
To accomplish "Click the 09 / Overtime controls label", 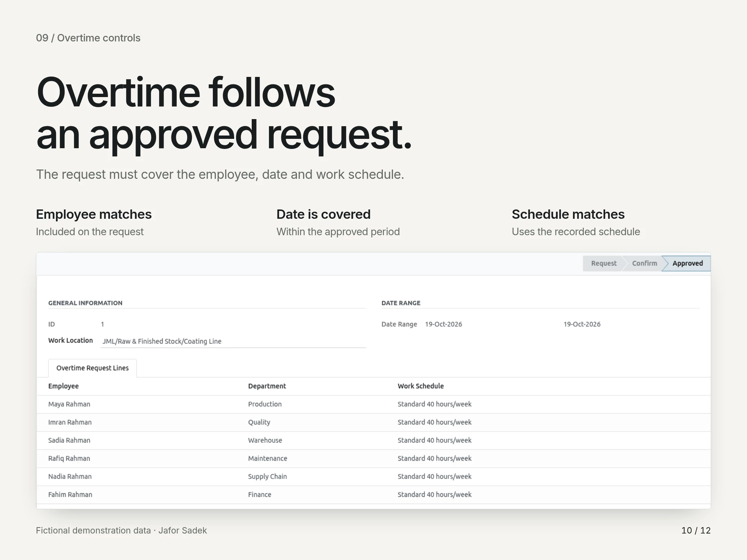I will 88,38.
